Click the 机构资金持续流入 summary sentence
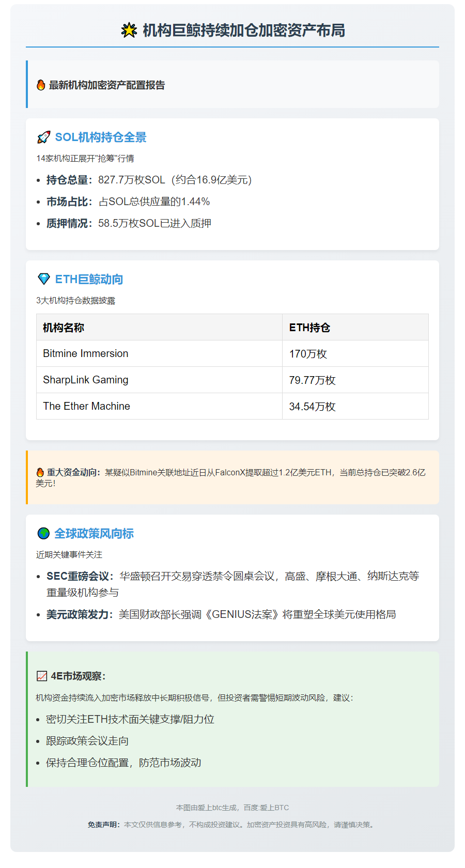The height and width of the screenshot is (868, 465). [x=195, y=698]
